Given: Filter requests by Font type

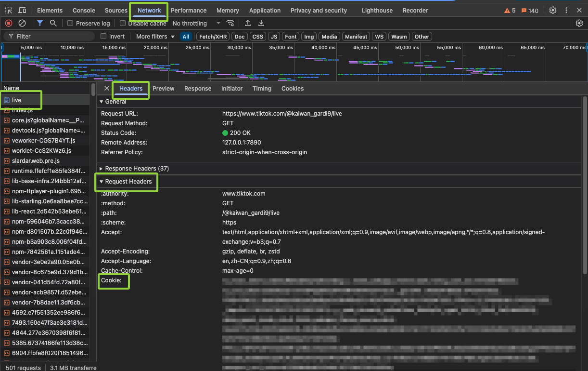Looking at the screenshot, I should point(291,37).
